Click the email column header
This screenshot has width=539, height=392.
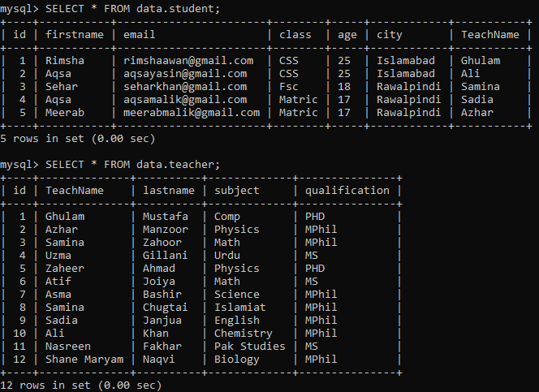140,35
